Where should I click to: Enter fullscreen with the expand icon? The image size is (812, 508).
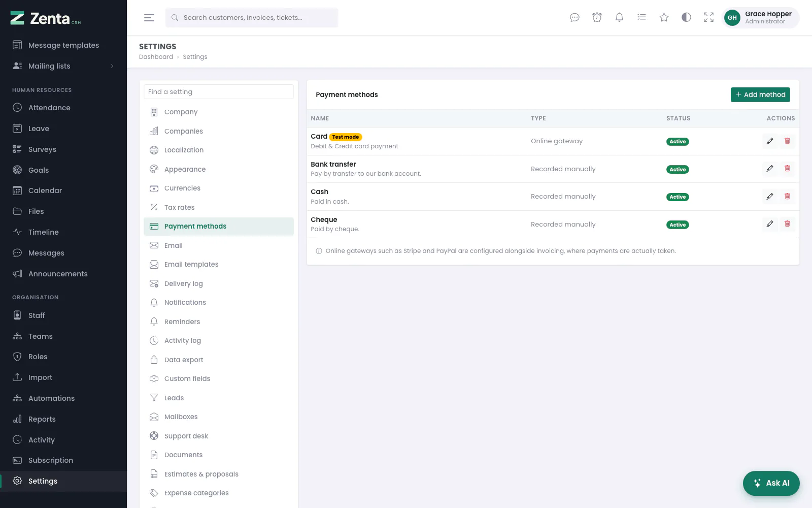click(x=708, y=18)
